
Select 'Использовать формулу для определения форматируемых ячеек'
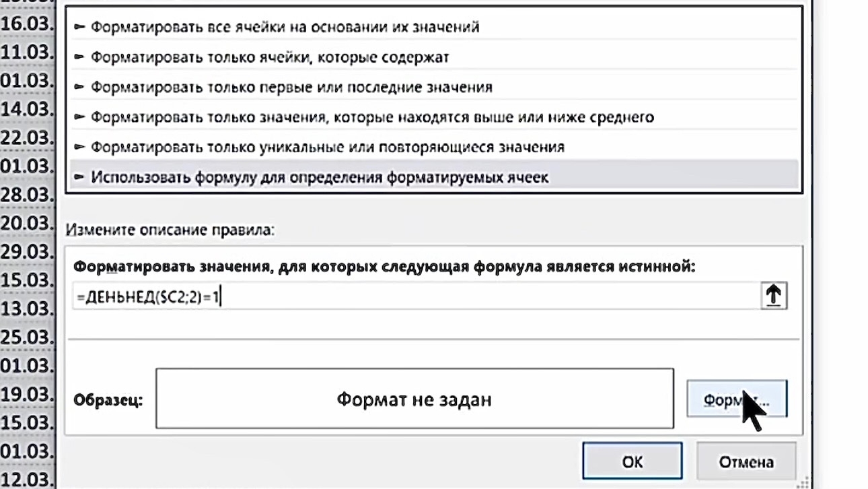[320, 178]
